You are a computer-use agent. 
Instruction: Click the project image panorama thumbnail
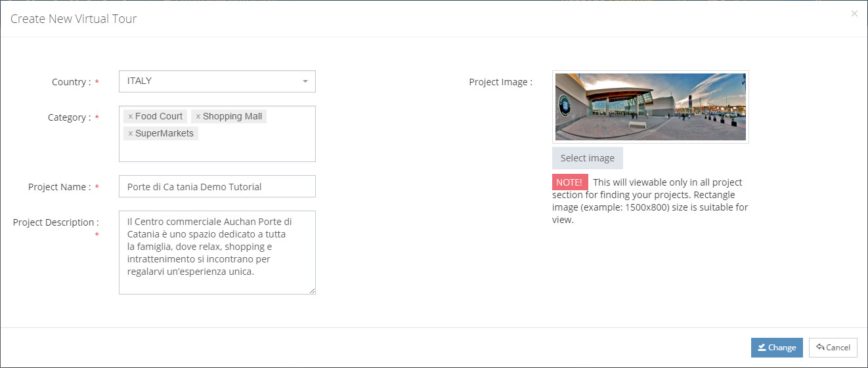[651, 107]
